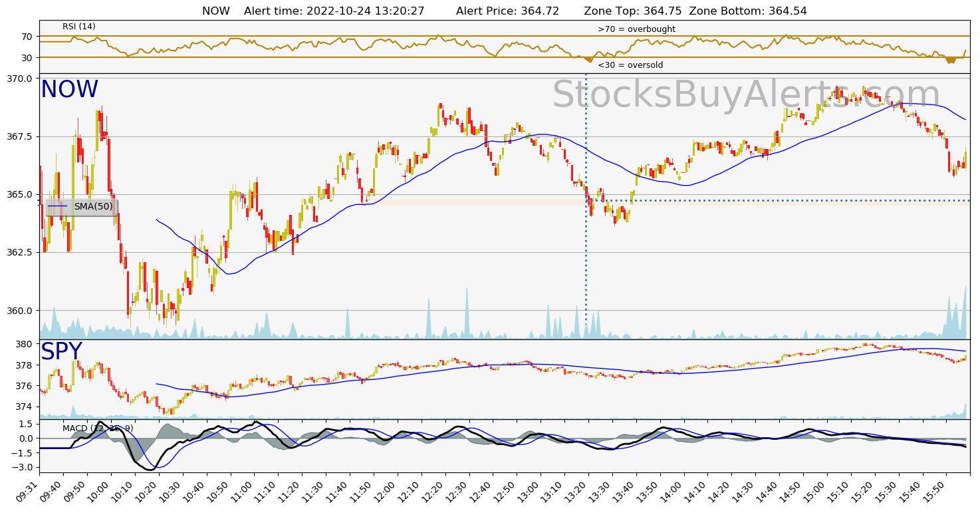Click the SPY axis value 376
The height and width of the screenshot is (511, 980).
pyautogui.click(x=25, y=386)
